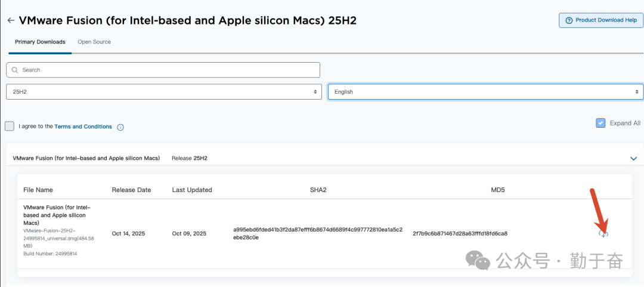Viewport: 644px width, 287px height.
Task: Click the info icon next to Terms
Action: [120, 127]
